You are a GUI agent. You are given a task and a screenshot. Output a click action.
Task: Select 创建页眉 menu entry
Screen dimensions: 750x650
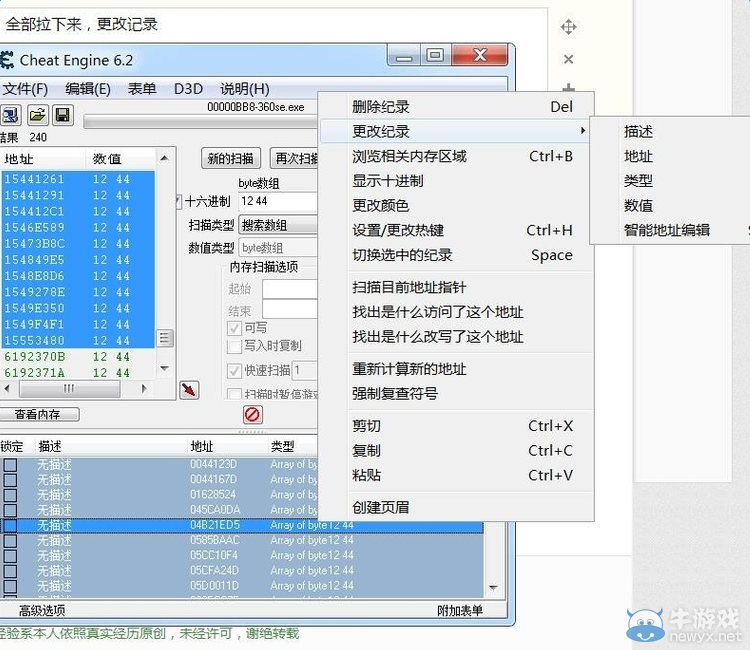point(457,507)
